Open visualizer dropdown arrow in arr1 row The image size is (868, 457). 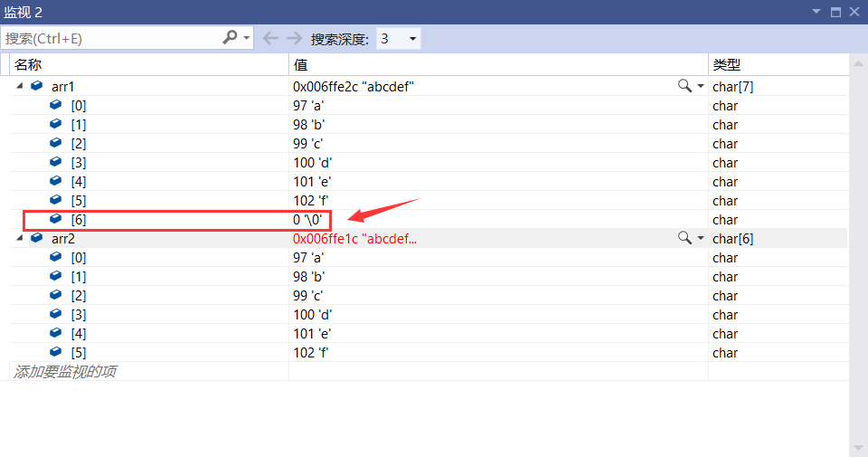coord(700,86)
